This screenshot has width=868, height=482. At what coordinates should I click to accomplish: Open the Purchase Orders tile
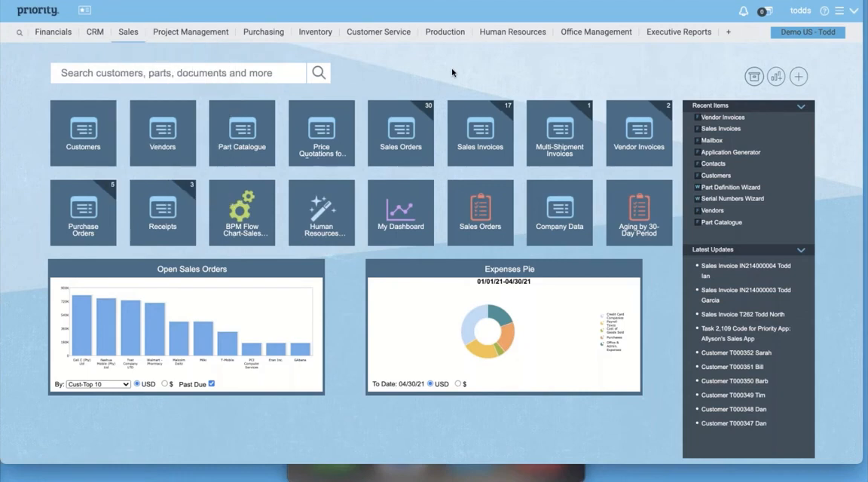click(83, 212)
